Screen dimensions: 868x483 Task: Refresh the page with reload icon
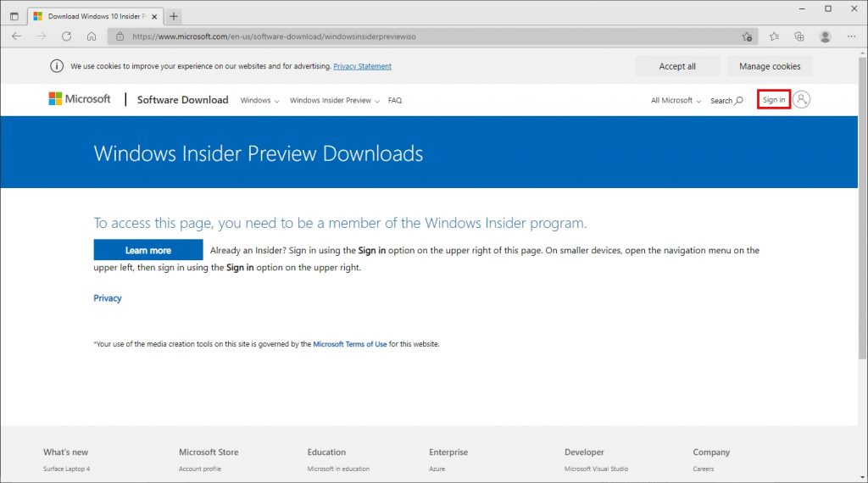[66, 36]
